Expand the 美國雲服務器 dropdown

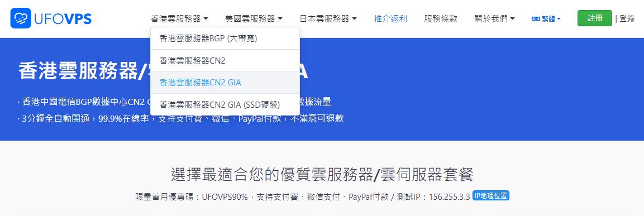(254, 18)
